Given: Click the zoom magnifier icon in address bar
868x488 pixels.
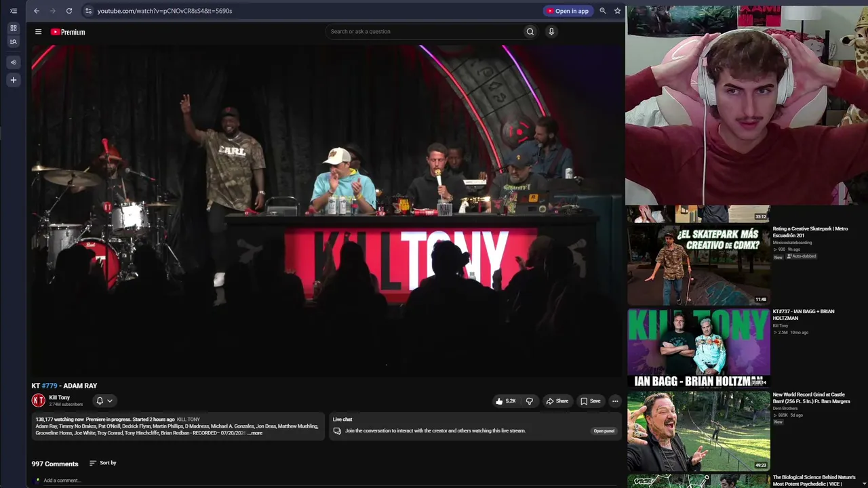Looking at the screenshot, I should [603, 11].
